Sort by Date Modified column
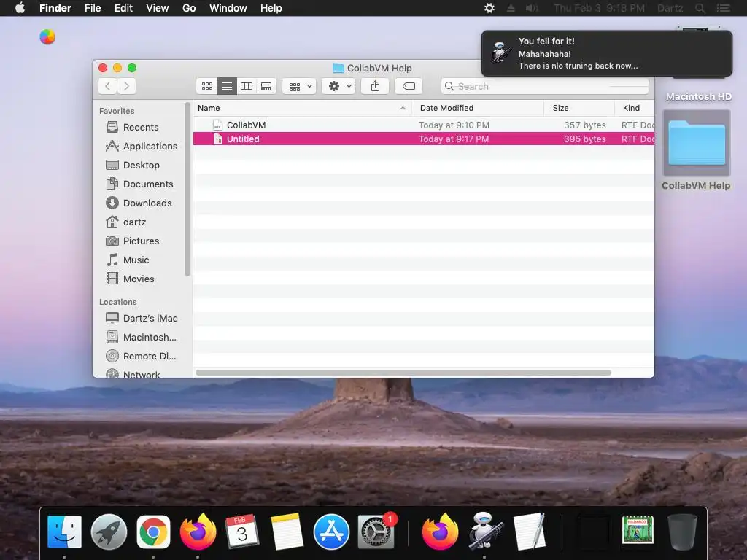The width and height of the screenshot is (747, 560). pyautogui.click(x=478, y=108)
